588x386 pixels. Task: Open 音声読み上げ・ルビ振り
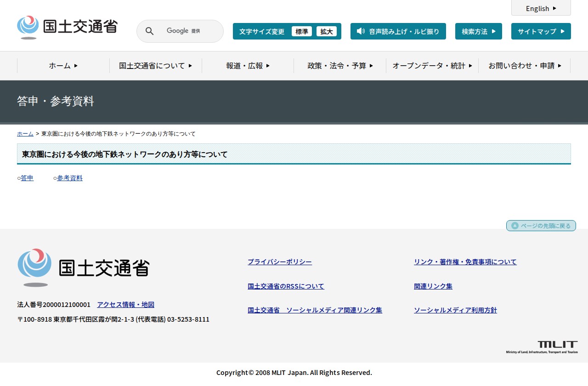tap(398, 31)
